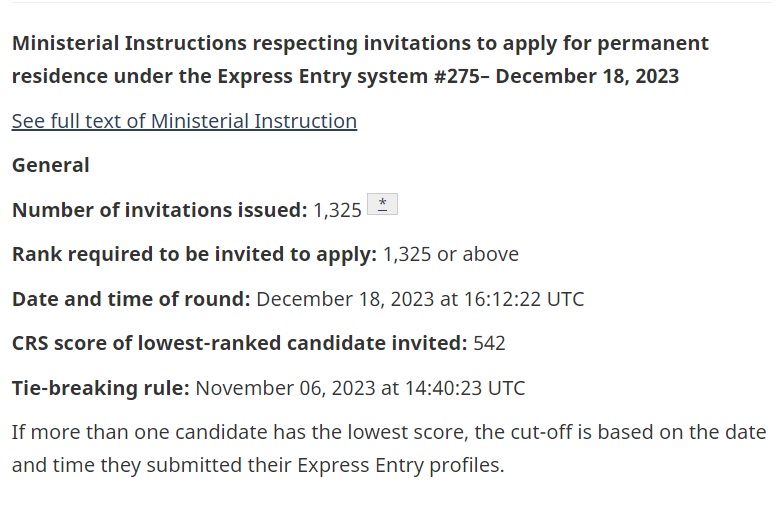Select the "November 06, 2023 at 14:40:23 UTC" value
Image resolution: width=784 pixels, height=509 pixels.
pos(360,388)
